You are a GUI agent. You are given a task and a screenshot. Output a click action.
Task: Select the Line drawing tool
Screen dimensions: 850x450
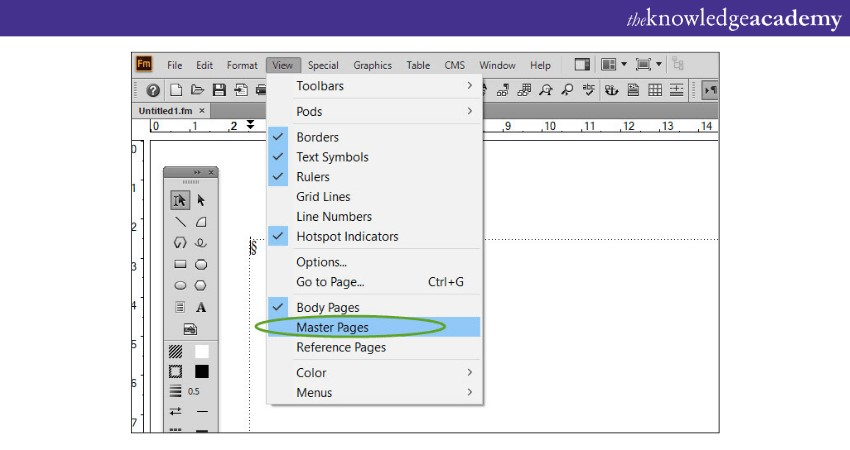[180, 222]
